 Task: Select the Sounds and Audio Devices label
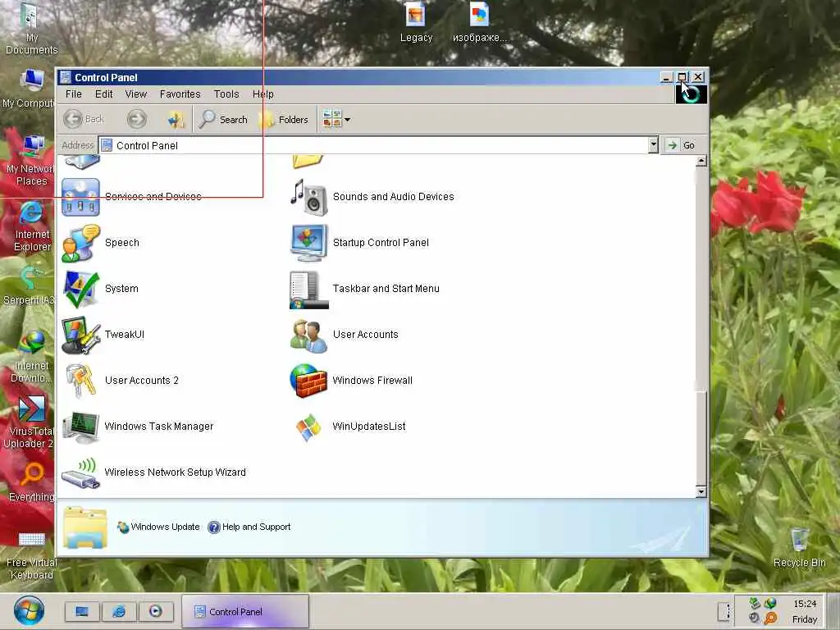[393, 197]
